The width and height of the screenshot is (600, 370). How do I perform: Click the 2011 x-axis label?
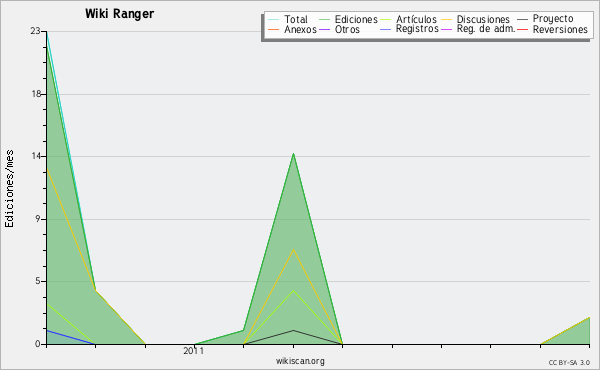pos(194,351)
